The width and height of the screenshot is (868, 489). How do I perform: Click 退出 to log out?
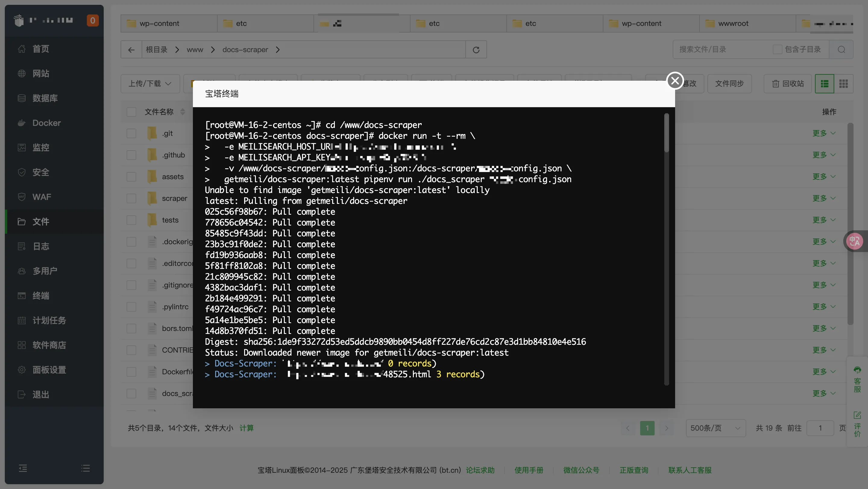point(54,394)
